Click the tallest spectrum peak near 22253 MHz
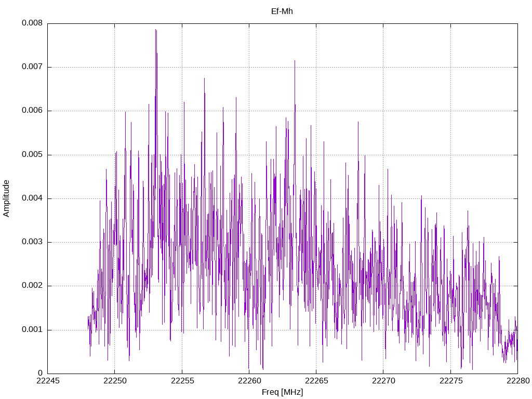 point(156,30)
